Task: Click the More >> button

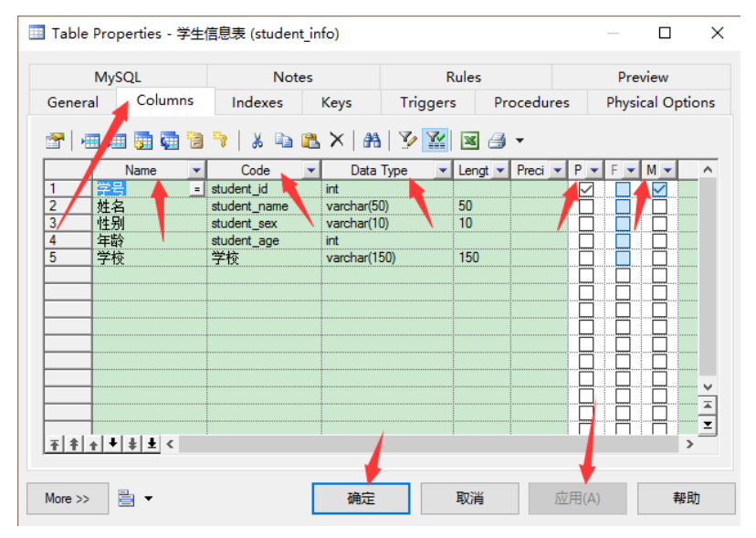Action: 68,499
